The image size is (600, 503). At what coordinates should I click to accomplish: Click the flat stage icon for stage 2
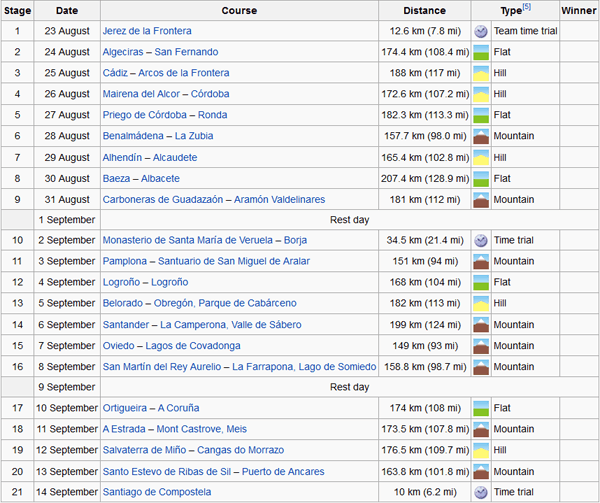point(481,52)
